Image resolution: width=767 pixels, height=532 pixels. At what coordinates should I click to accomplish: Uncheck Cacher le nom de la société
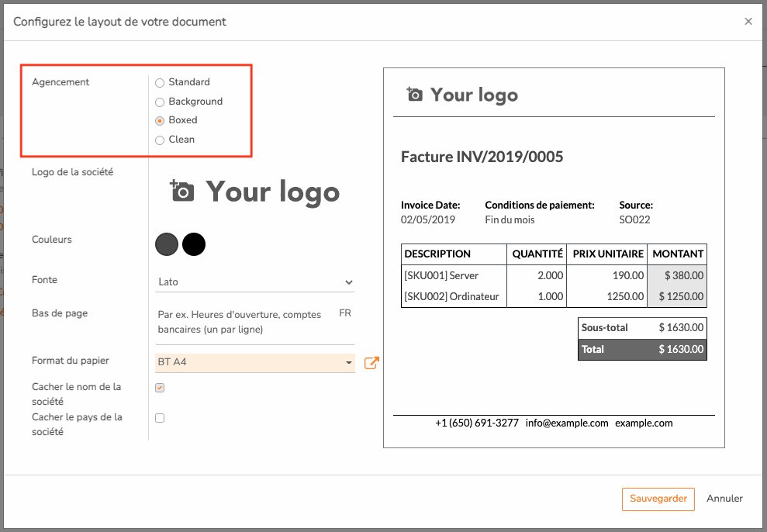click(x=160, y=388)
